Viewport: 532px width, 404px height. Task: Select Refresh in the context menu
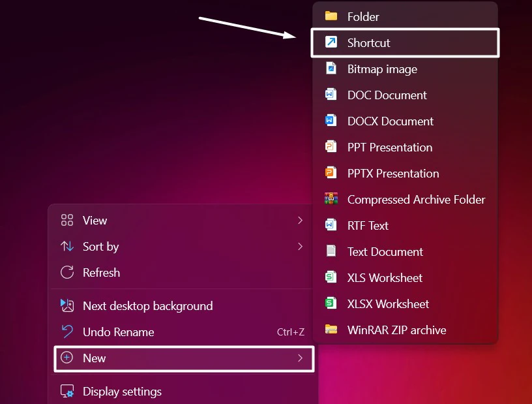(x=182, y=273)
